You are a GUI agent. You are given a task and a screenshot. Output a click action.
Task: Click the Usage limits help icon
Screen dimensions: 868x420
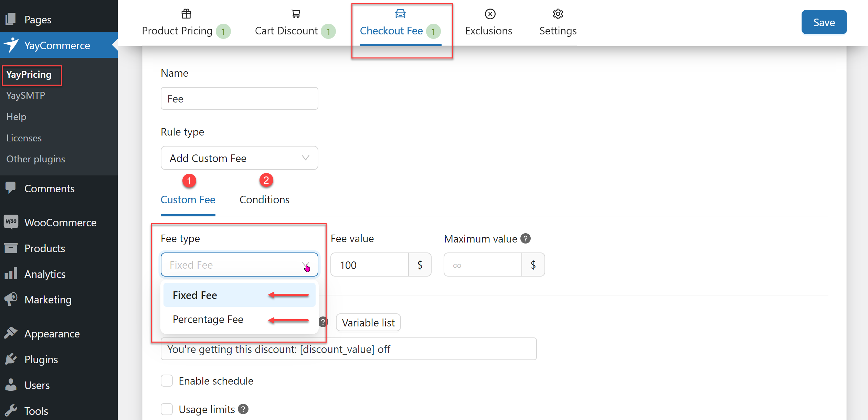click(243, 409)
